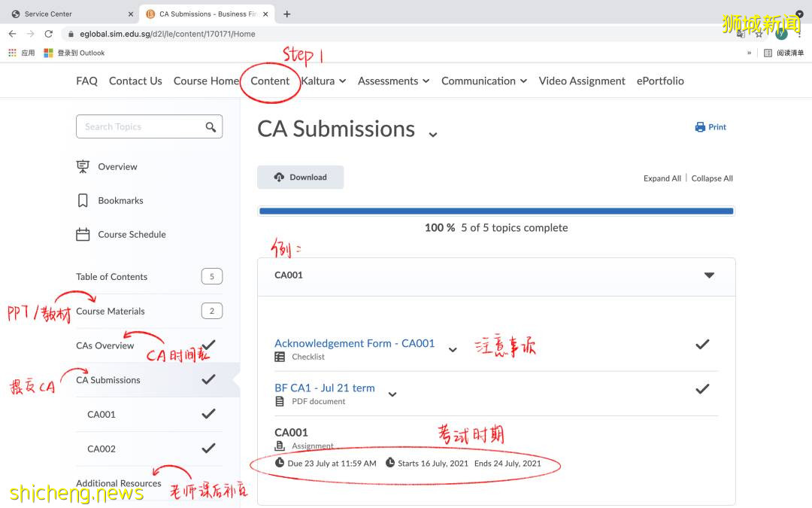Click the browser back arrow
This screenshot has height=508, width=812.
13,34
